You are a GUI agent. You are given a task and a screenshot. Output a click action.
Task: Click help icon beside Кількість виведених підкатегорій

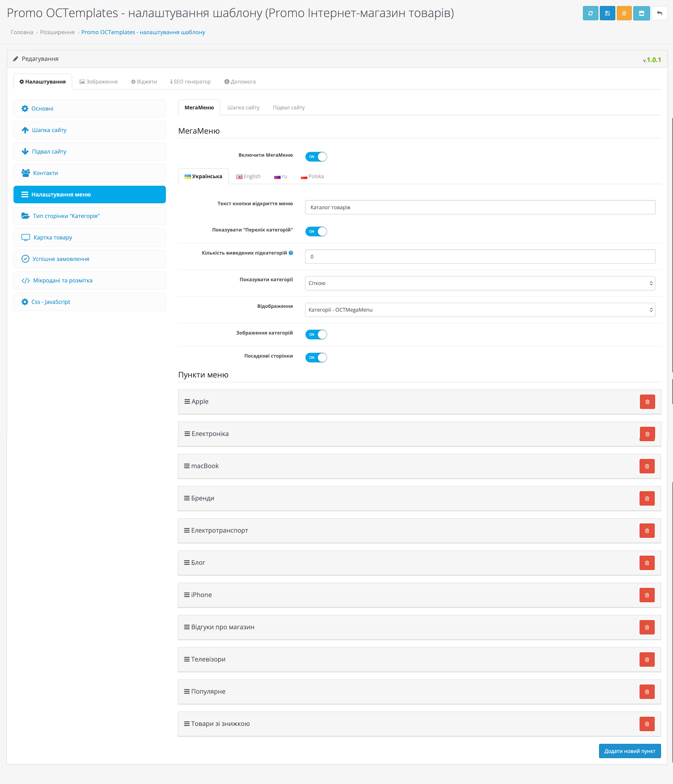click(x=291, y=253)
